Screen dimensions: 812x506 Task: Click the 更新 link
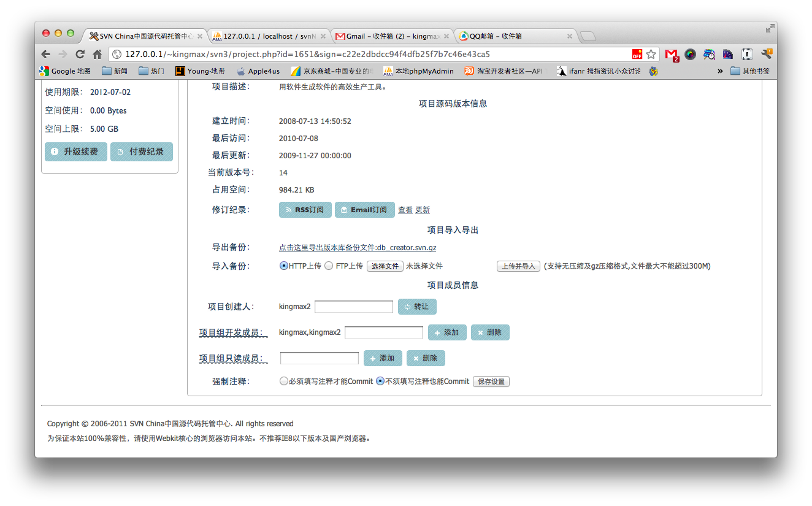coord(423,210)
